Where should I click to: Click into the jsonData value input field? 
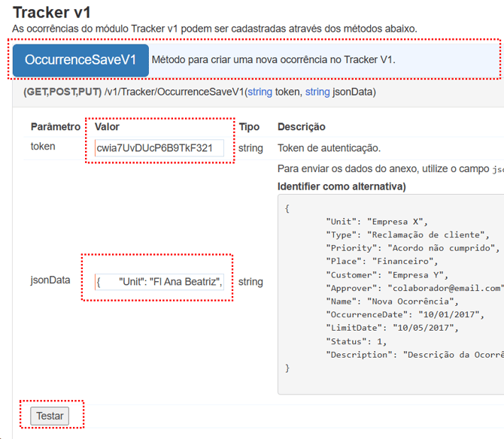tap(159, 282)
